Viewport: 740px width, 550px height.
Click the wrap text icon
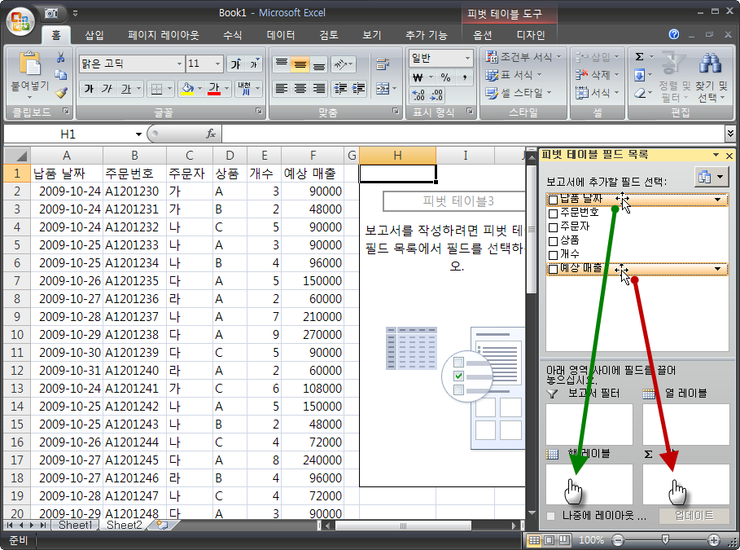pos(382,64)
